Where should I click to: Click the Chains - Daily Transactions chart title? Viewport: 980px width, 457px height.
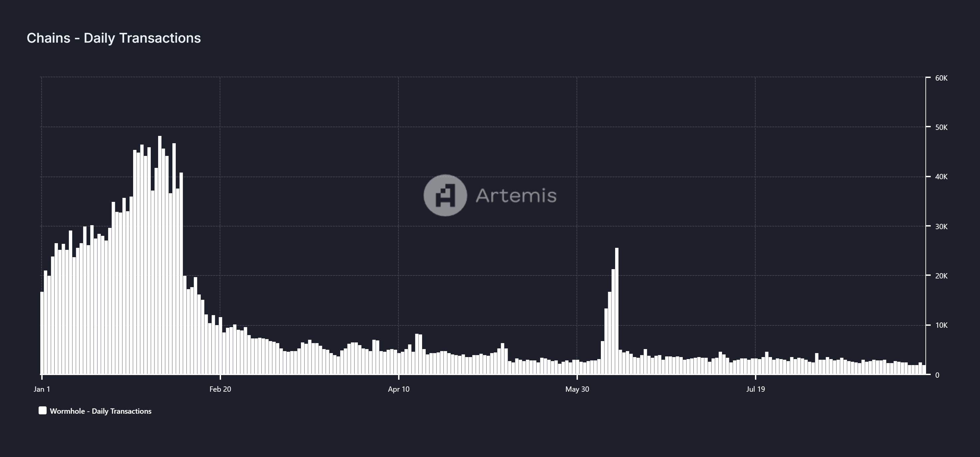pyautogui.click(x=114, y=38)
